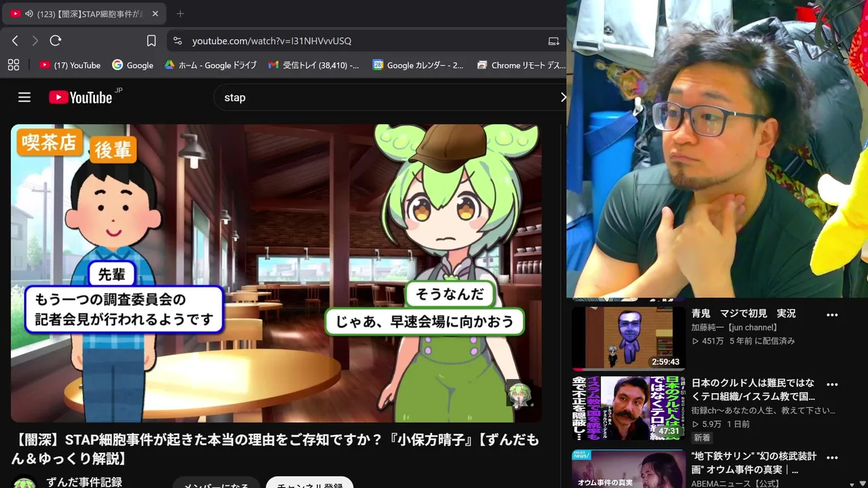Click the 5.9万 1日前 view info text
This screenshot has width=868, height=488.
tap(720, 424)
